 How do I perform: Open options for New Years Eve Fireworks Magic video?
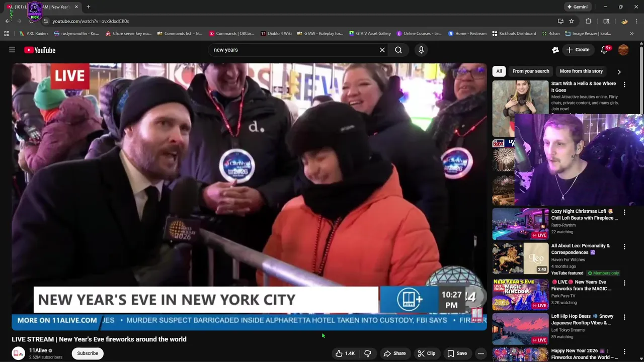pyautogui.click(x=624, y=283)
